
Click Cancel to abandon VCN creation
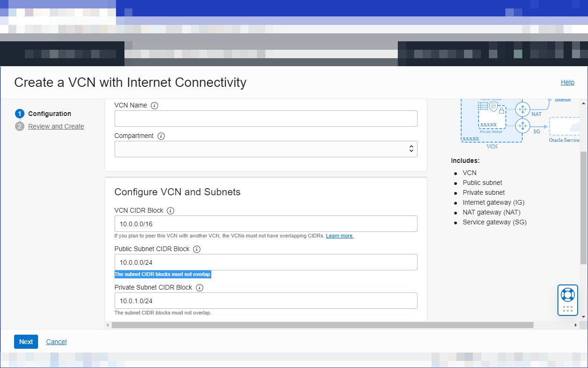coord(56,342)
